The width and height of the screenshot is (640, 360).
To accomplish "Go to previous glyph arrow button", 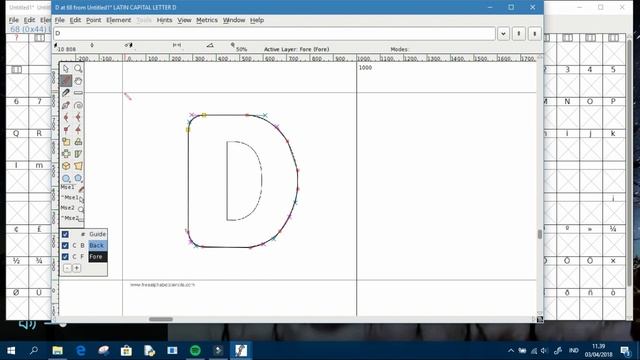I will pyautogui.click(x=519, y=34).
